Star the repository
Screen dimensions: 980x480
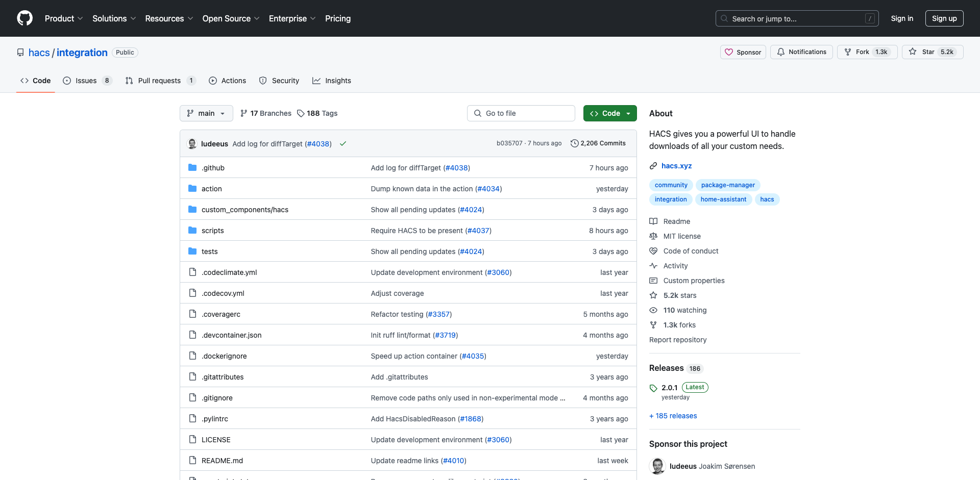(x=933, y=52)
